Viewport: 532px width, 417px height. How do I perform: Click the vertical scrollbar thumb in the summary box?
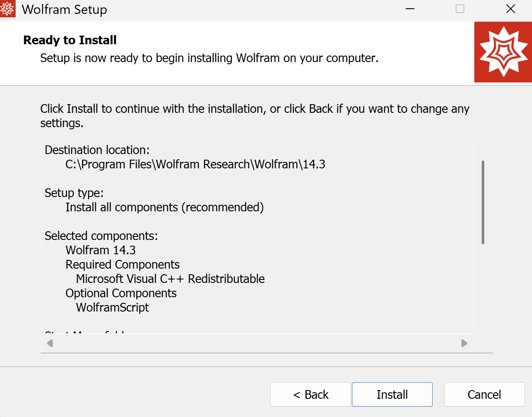coord(483,202)
